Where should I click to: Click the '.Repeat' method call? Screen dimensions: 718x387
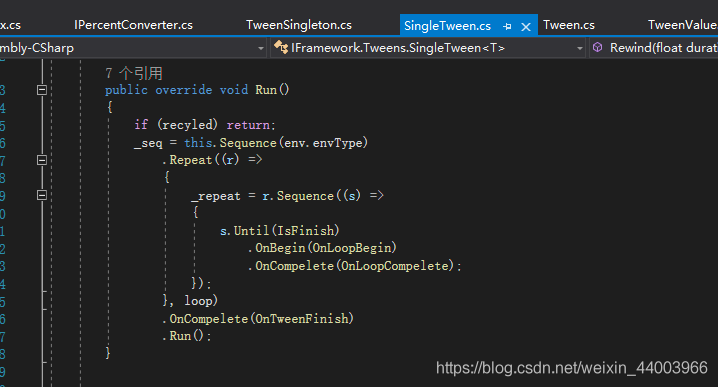(x=187, y=160)
